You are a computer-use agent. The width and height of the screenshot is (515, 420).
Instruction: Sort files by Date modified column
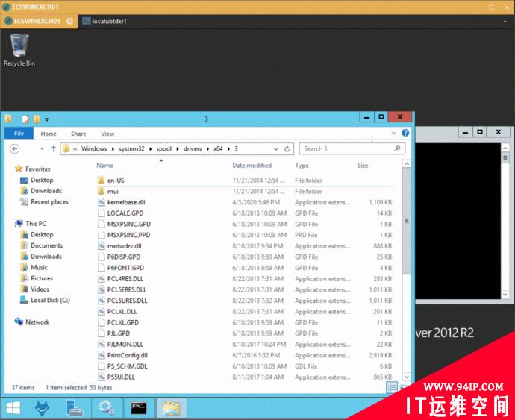(252, 166)
